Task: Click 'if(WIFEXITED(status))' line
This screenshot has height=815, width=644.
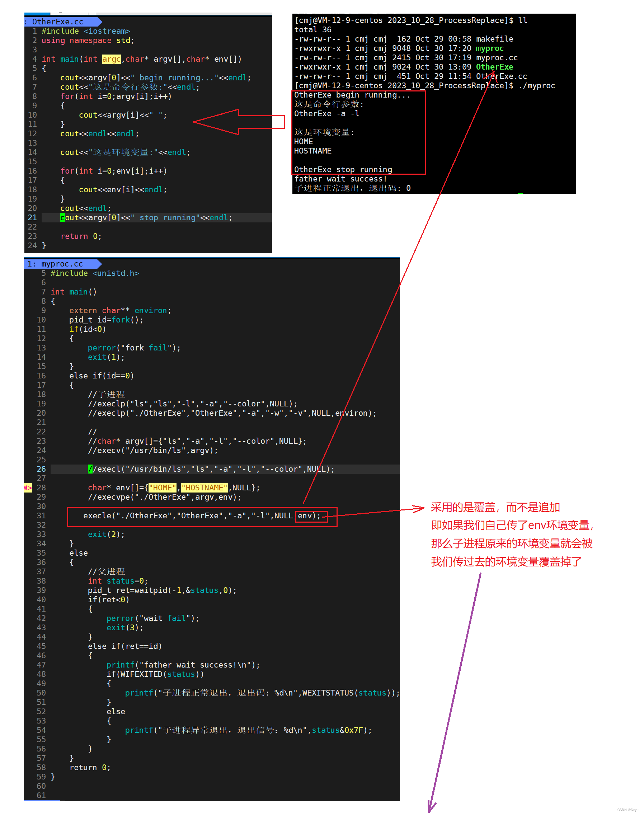Action: click(155, 674)
